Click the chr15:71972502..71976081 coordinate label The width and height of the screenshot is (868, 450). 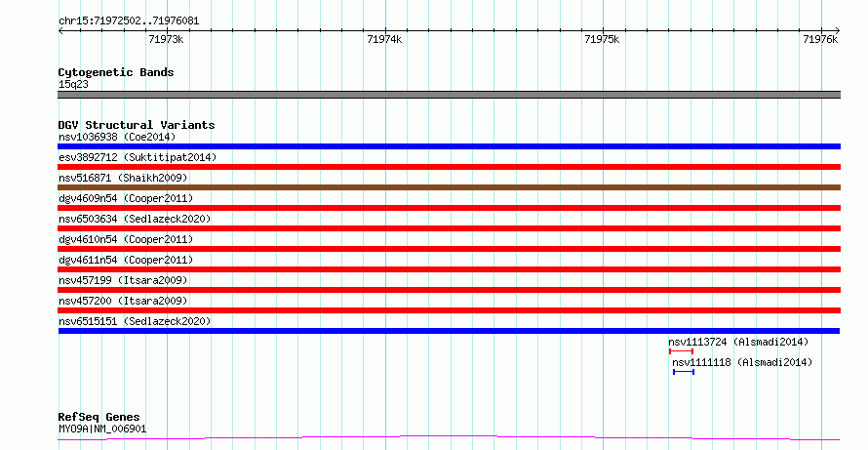coord(129,20)
